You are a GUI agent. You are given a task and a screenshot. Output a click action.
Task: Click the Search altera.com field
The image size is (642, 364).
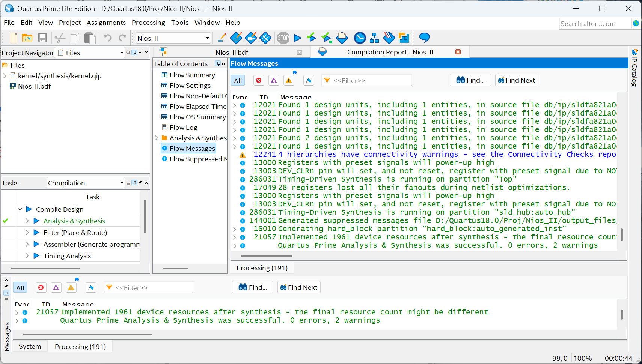pos(595,23)
